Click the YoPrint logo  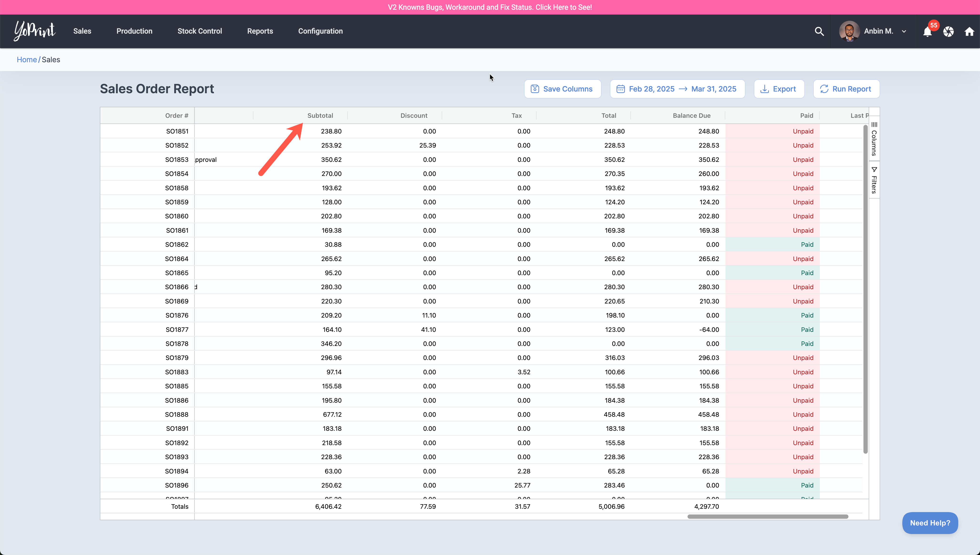[35, 31]
